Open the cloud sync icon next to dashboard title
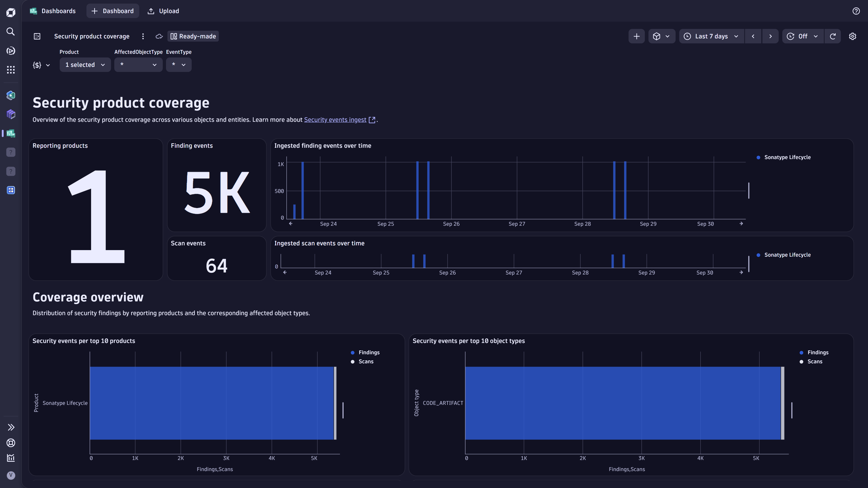This screenshot has height=488, width=868. pyautogui.click(x=159, y=36)
